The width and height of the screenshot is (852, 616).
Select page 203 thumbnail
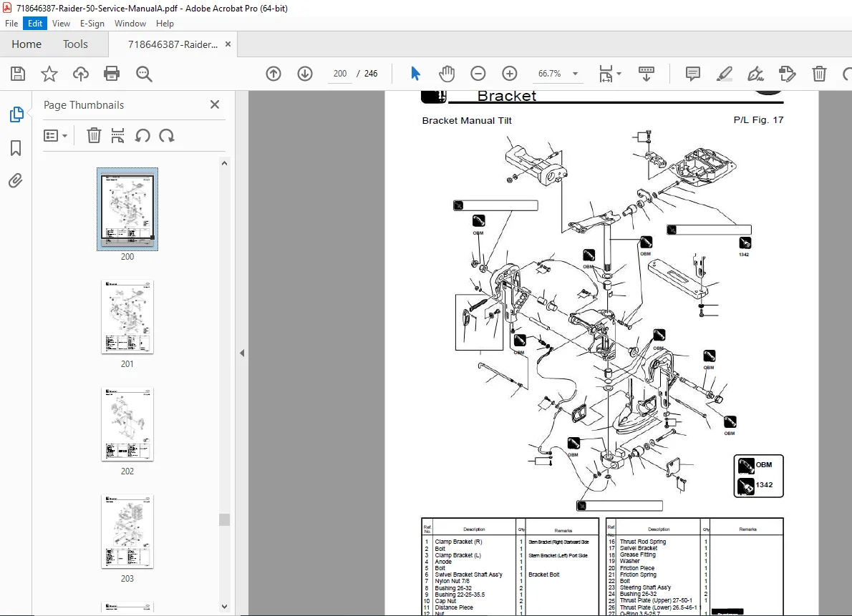coord(127,532)
